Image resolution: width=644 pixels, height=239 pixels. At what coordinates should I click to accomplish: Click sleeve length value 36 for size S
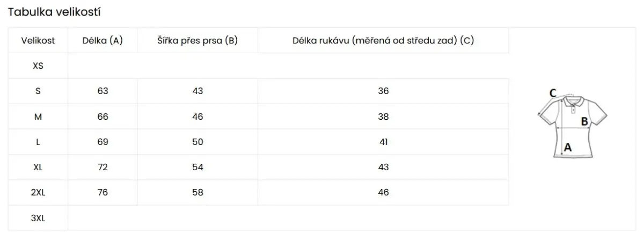coord(383,91)
